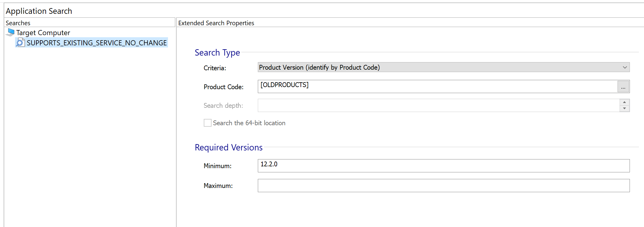Screen dimensions: 644x227
Task: Click the Search Type section heading
Action: point(217,53)
